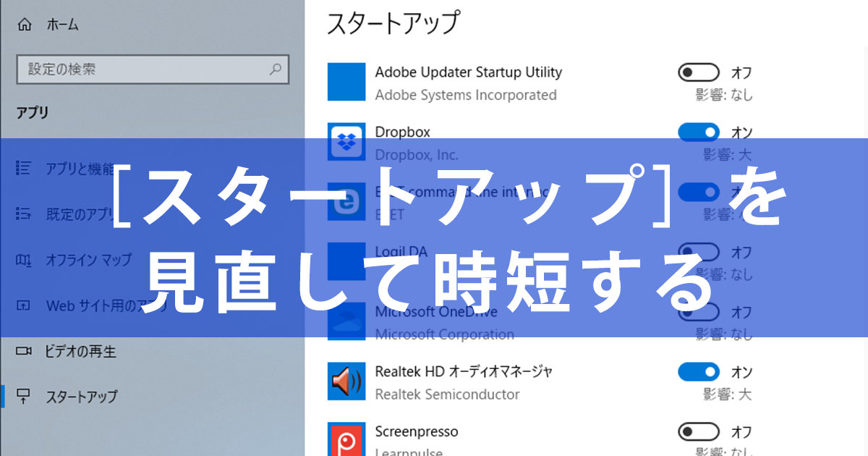This screenshot has width=868, height=456.
Task: Turn off the Dropbox startup toggle
Action: pos(699,132)
